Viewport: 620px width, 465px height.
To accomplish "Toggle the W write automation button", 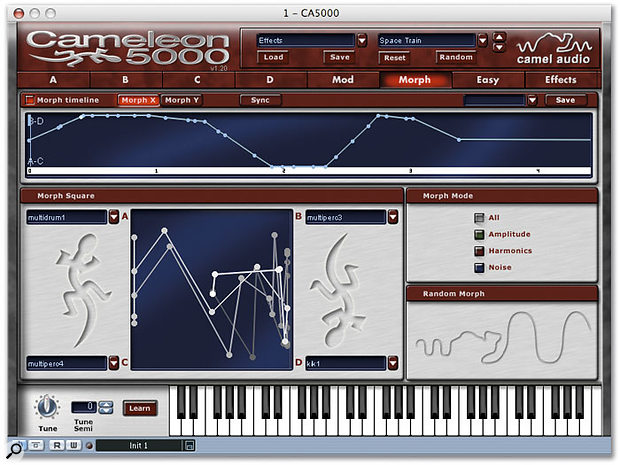I will coord(73,445).
